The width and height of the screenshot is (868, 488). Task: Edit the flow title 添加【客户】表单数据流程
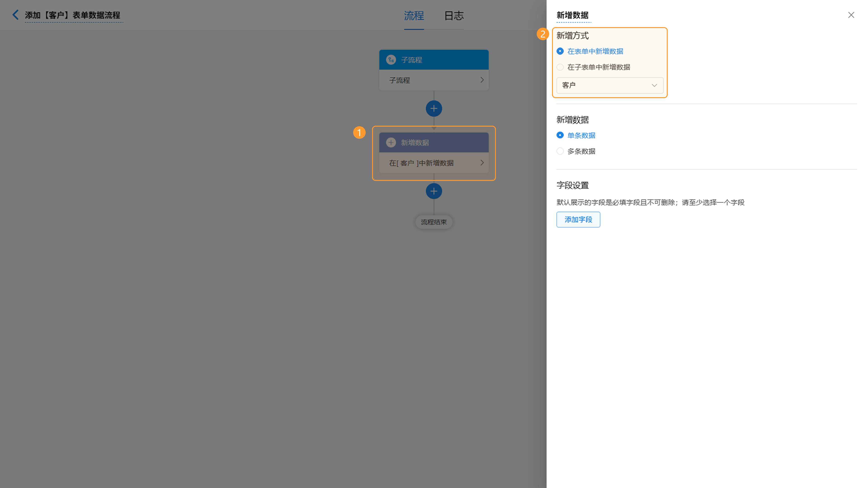click(72, 15)
